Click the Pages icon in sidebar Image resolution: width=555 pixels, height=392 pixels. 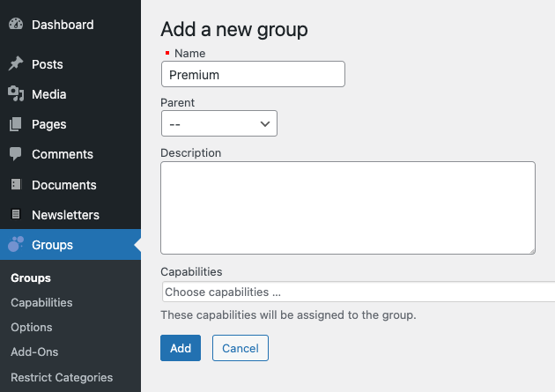tap(16, 124)
